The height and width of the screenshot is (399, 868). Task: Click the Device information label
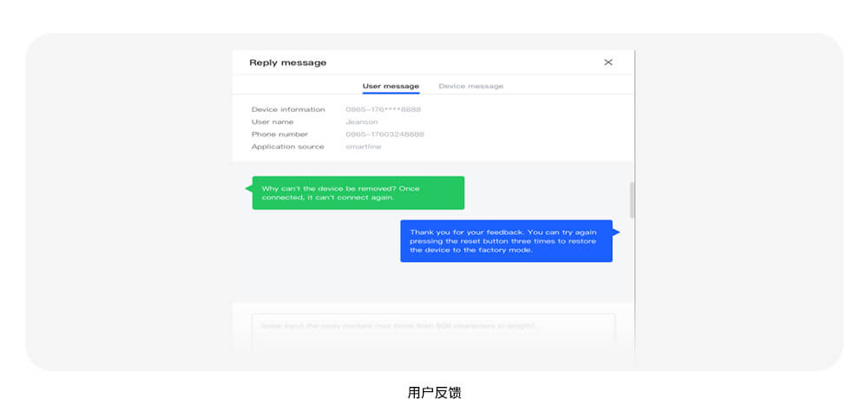[x=288, y=109]
